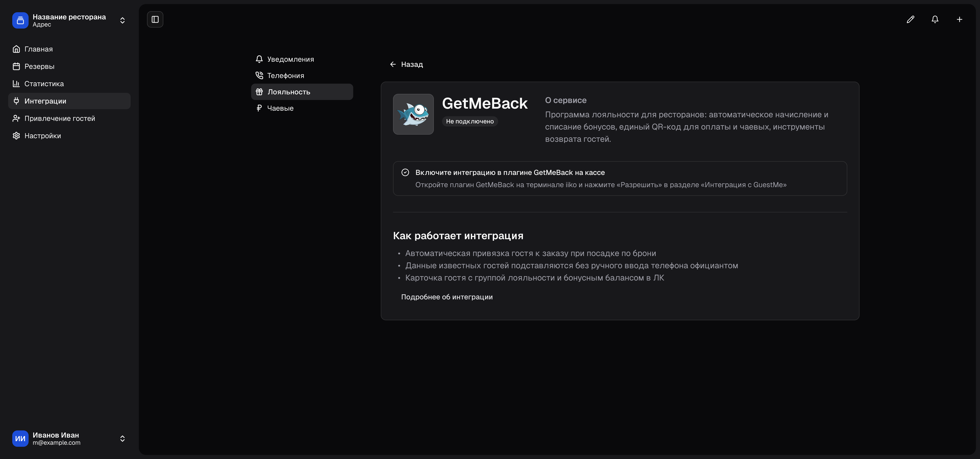Click the Иванов Иван name text
980x459 pixels.
tap(56, 436)
